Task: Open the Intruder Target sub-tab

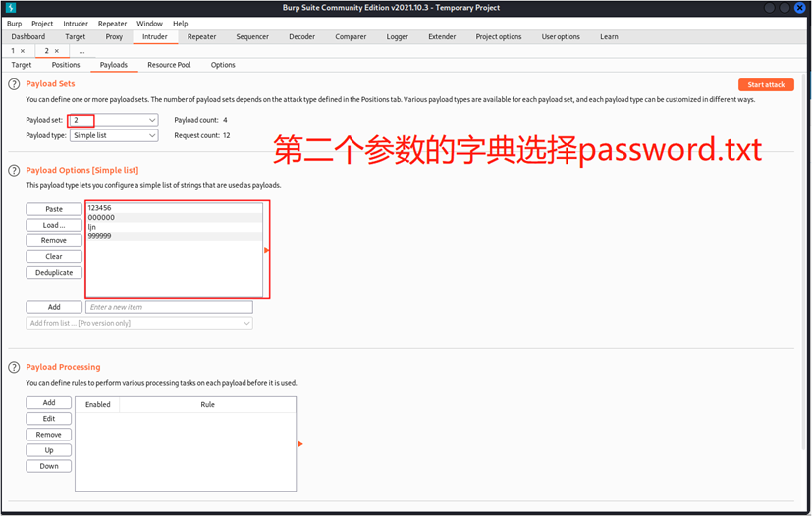Action: click(x=22, y=65)
